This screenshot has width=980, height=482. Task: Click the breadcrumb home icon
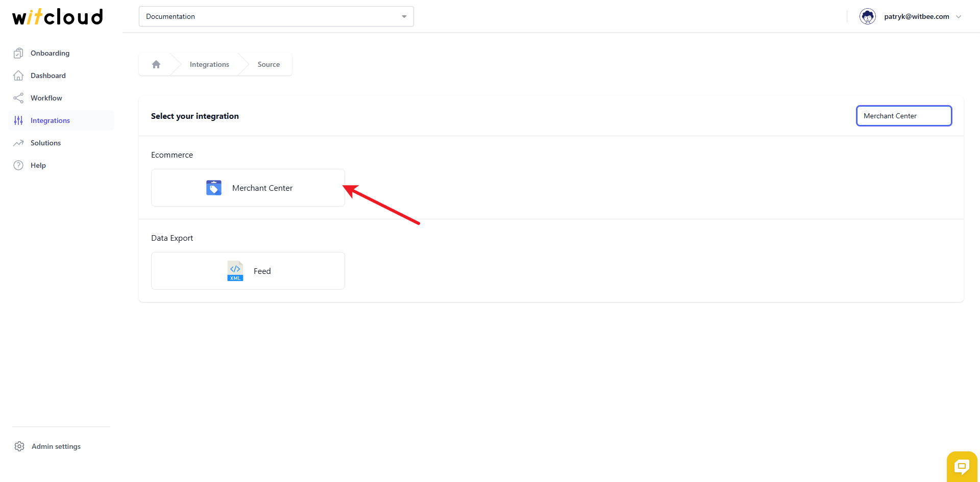(x=156, y=64)
